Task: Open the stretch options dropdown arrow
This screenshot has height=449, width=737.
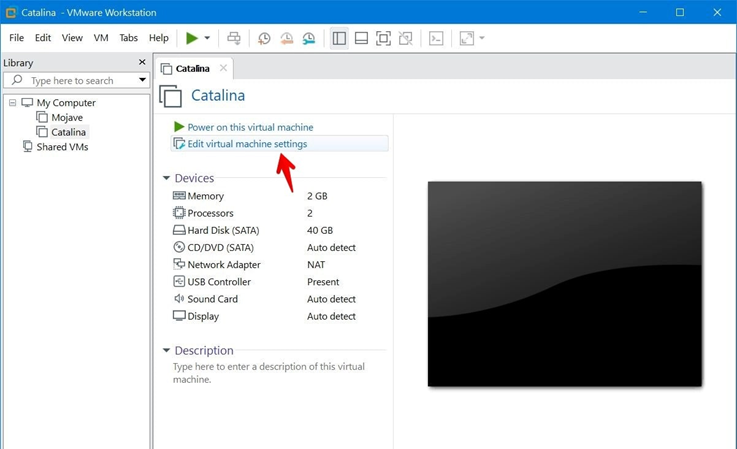Action: coord(482,38)
